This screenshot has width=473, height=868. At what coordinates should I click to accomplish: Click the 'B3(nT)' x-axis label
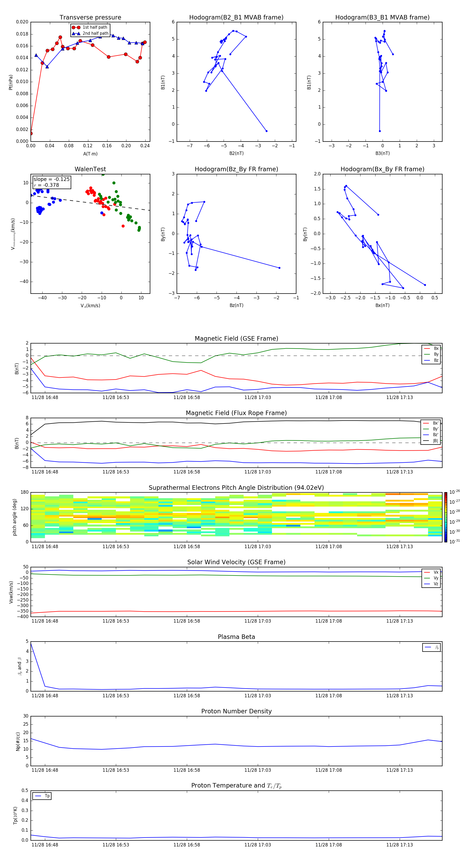(x=382, y=153)
